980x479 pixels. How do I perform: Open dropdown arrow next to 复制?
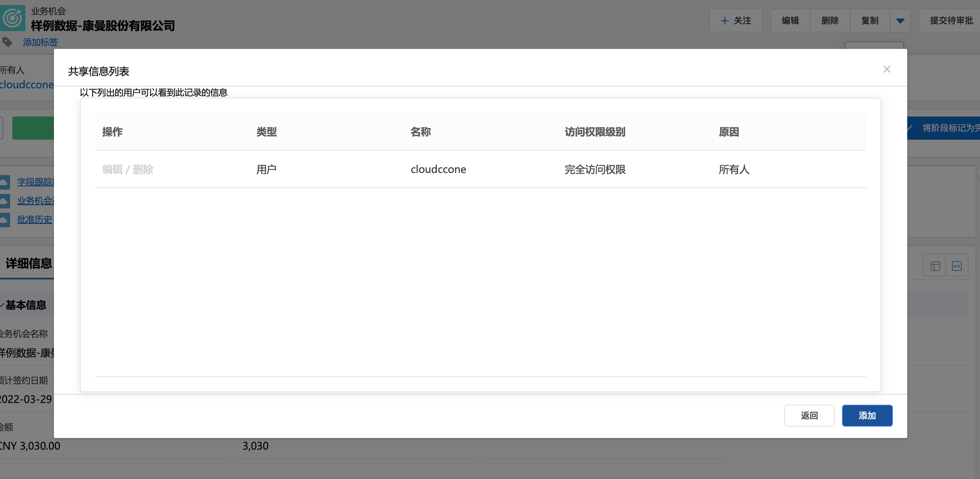pos(900,21)
